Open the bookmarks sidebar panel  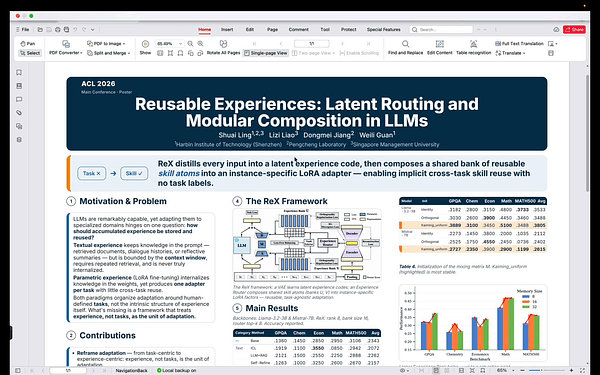(x=19, y=72)
